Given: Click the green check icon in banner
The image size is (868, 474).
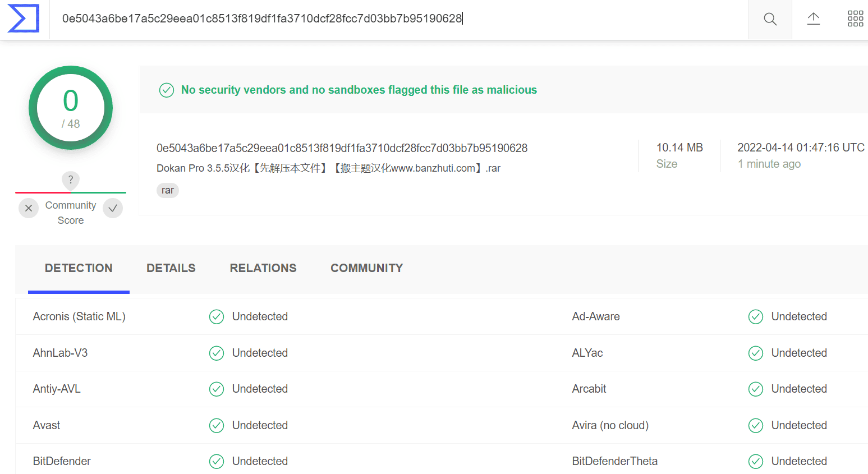Looking at the screenshot, I should point(167,90).
